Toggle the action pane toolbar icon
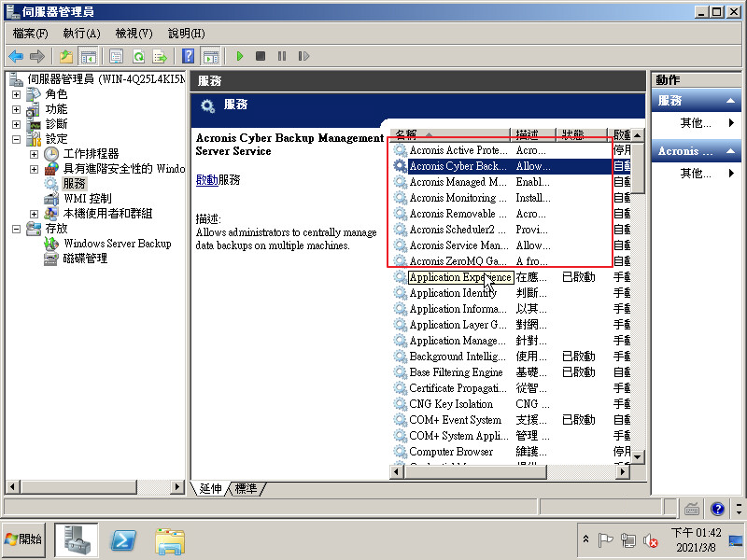 (x=211, y=56)
